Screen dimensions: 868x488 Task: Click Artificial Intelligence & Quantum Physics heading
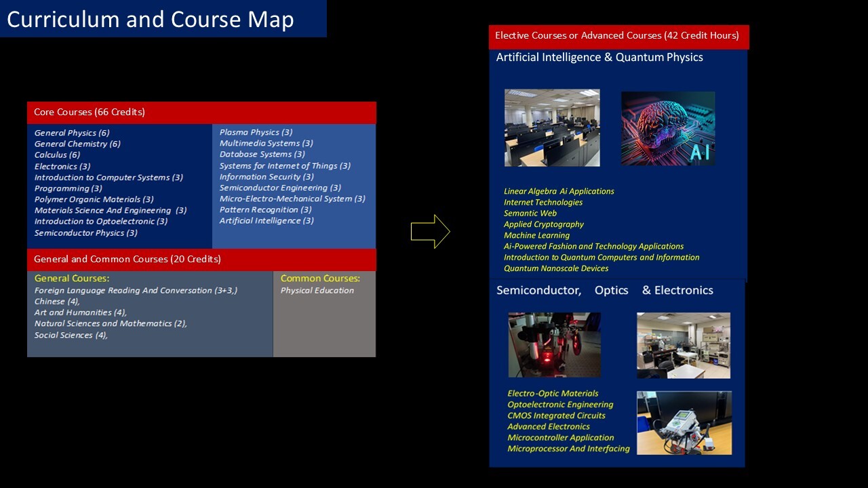[599, 58]
